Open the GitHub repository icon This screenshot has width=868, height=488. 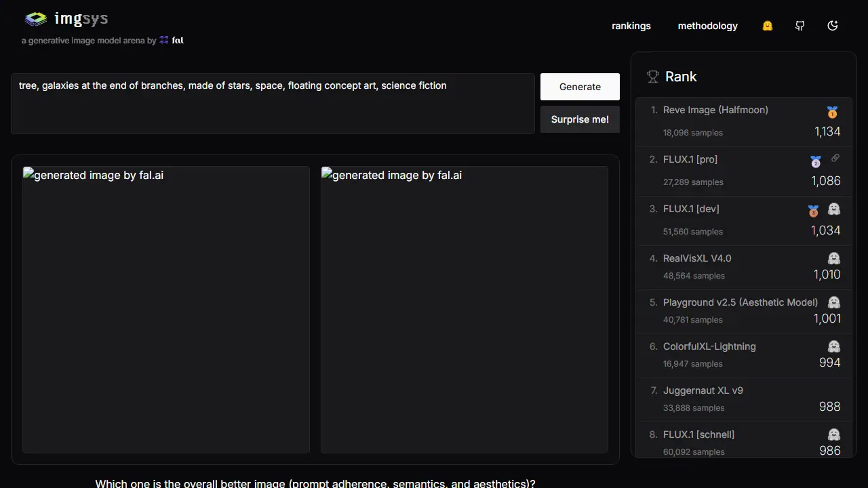click(x=800, y=26)
